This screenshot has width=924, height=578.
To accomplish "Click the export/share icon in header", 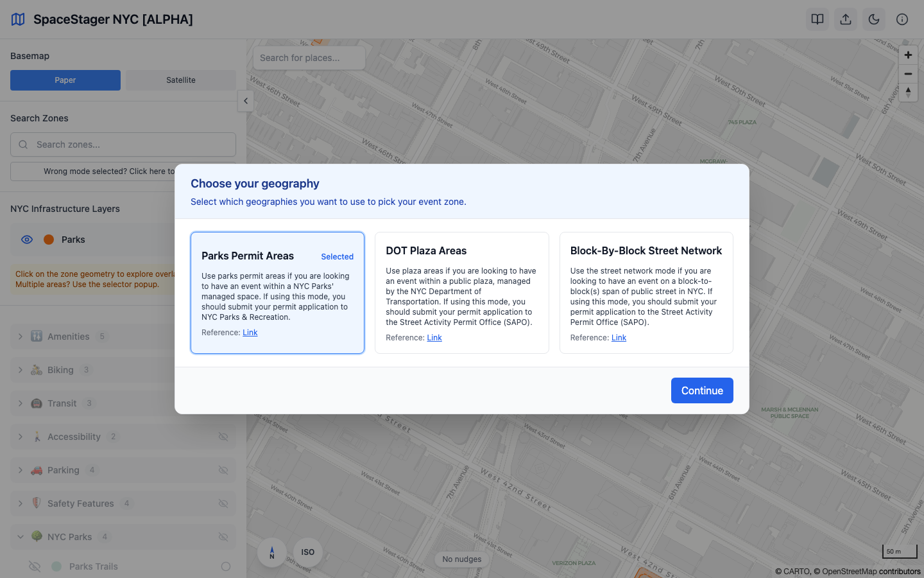I will click(x=845, y=19).
